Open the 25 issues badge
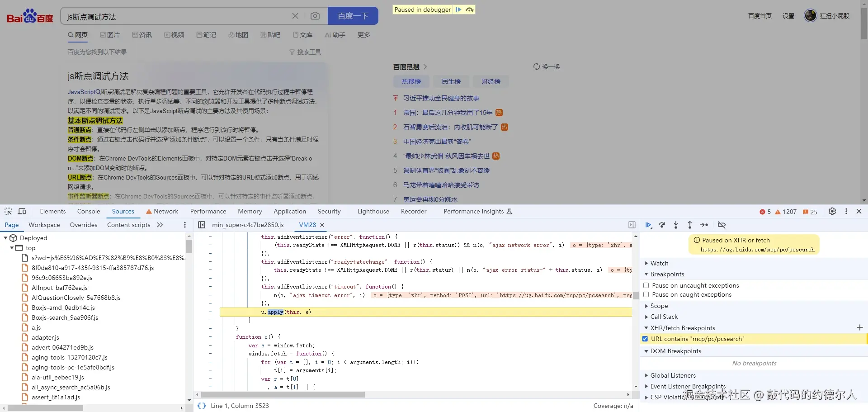The width and height of the screenshot is (868, 412). [x=810, y=212]
